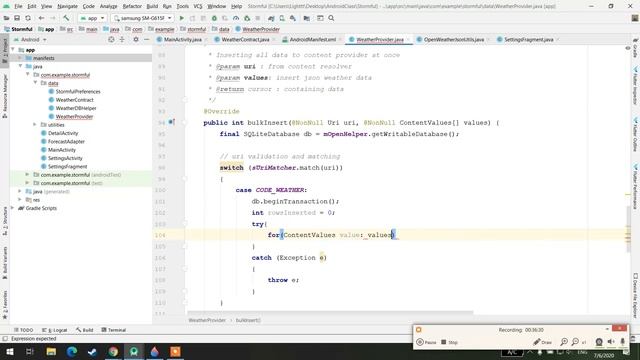Click the Draw pencil in recorder

click(x=542, y=342)
